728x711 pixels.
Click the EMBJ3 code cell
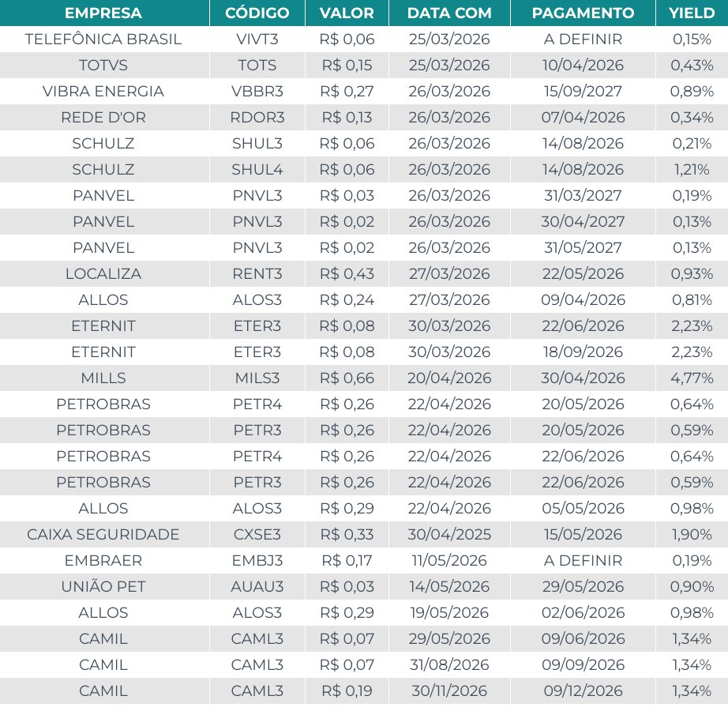pyautogui.click(x=257, y=560)
